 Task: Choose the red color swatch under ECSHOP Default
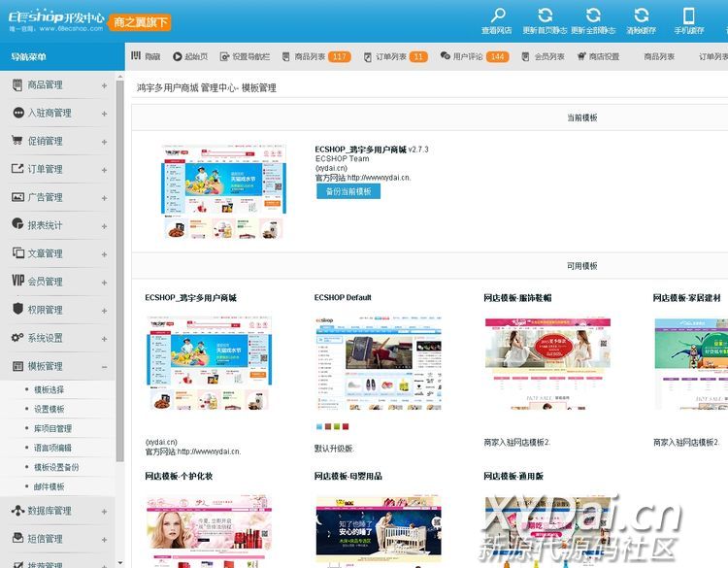click(x=346, y=426)
